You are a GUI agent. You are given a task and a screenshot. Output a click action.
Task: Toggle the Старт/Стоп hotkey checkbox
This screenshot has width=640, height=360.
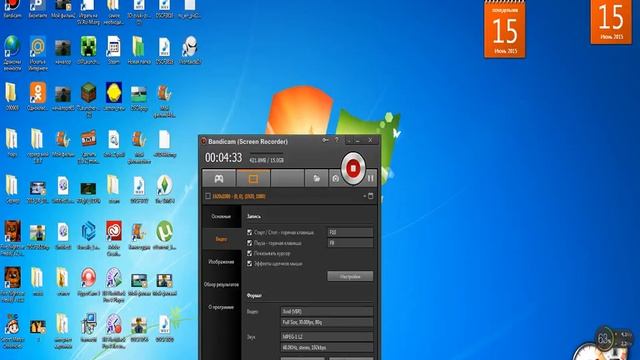(249, 232)
